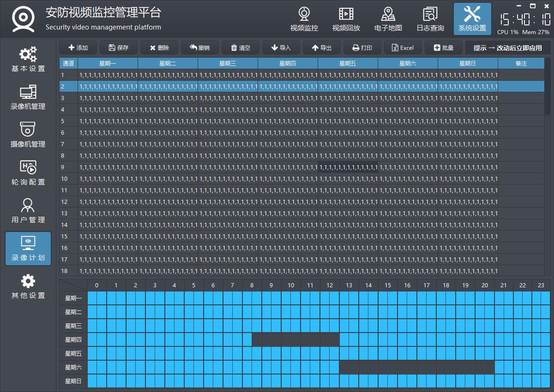The width and height of the screenshot is (554, 392).
Task: Open the 视频监控 video monitoring module
Action: (304, 19)
